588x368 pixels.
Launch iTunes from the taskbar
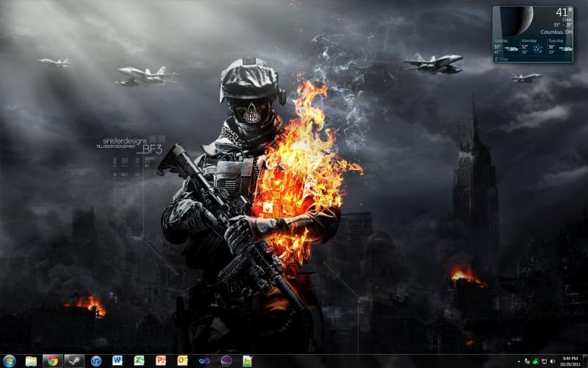(x=96, y=361)
